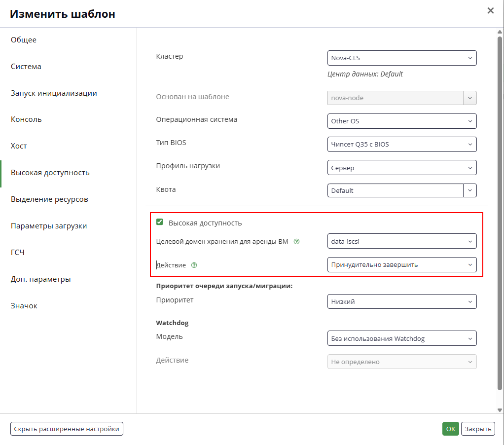Open the dropdown showing 'Принудительно завершить'

click(402, 264)
